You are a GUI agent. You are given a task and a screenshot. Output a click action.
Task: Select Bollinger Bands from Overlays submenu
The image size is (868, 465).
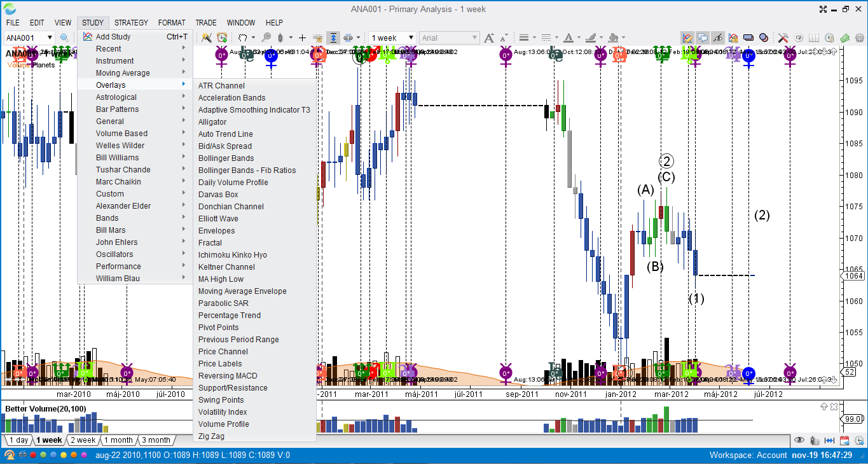[x=226, y=158]
